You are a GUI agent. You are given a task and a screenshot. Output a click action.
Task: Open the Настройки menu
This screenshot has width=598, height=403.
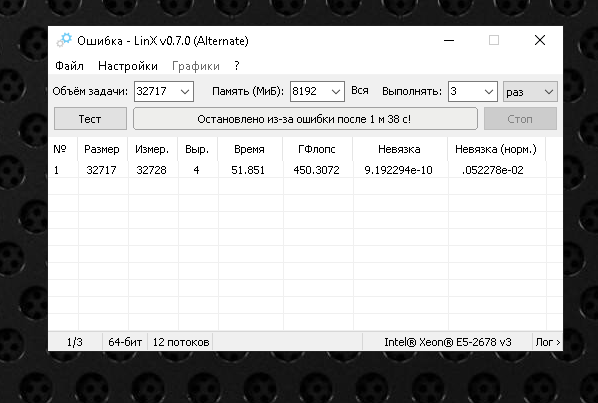pyautogui.click(x=128, y=66)
